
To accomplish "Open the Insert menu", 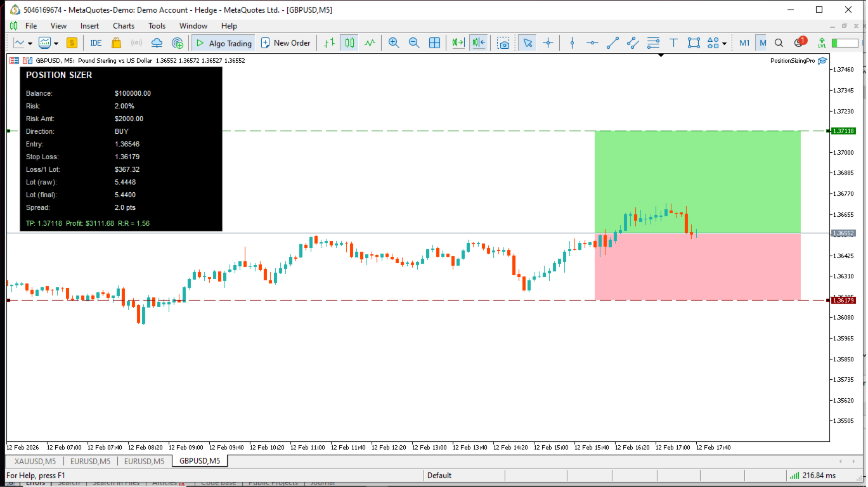I will coord(90,26).
